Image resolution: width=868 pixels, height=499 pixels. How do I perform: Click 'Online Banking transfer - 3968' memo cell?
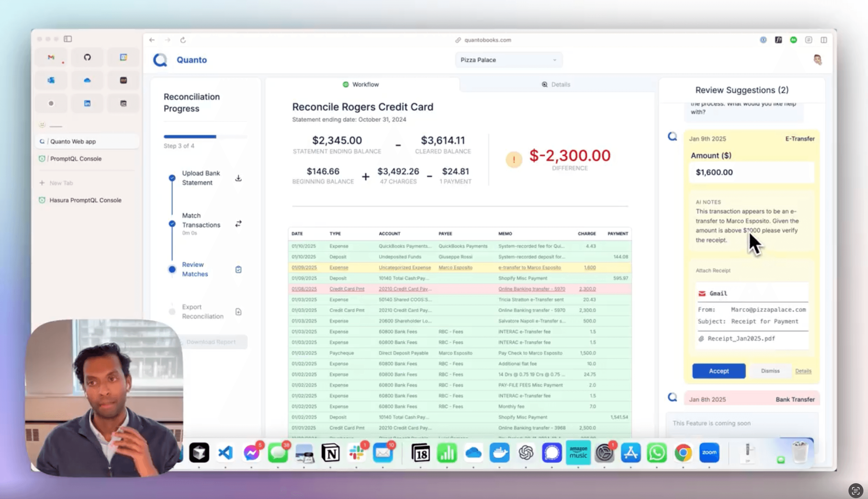click(x=532, y=428)
